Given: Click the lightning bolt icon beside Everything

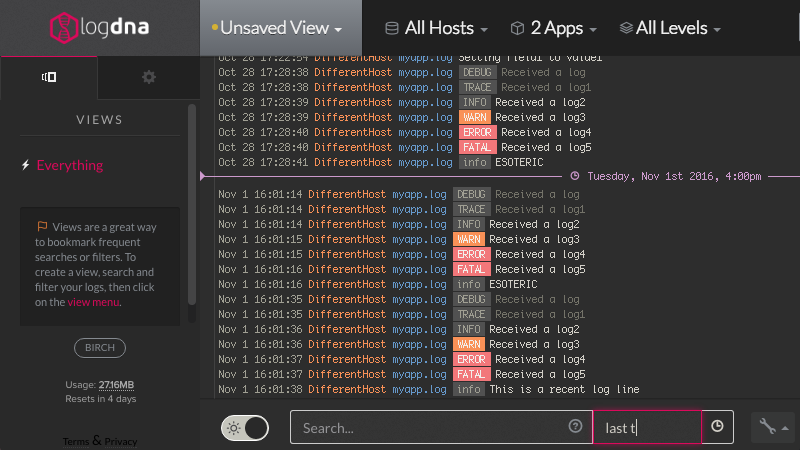Looking at the screenshot, I should [26, 165].
